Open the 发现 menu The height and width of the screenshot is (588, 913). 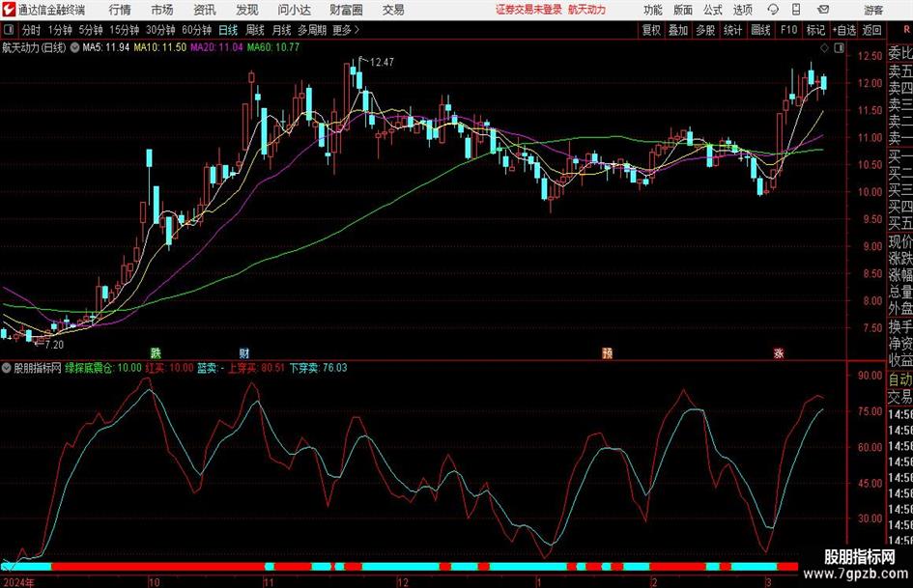click(247, 10)
